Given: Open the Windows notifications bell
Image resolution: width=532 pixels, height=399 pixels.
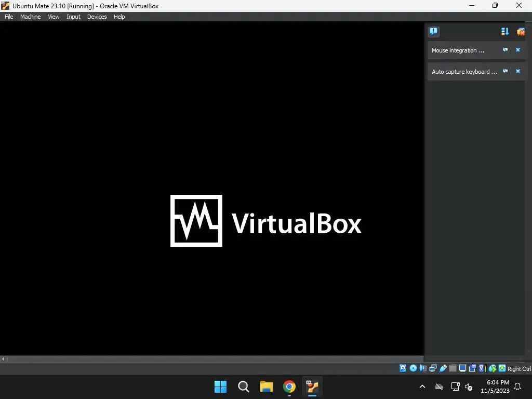Looking at the screenshot, I should pos(518,387).
